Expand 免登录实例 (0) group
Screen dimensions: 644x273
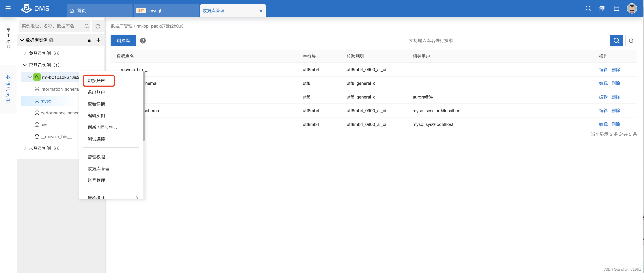[25, 53]
